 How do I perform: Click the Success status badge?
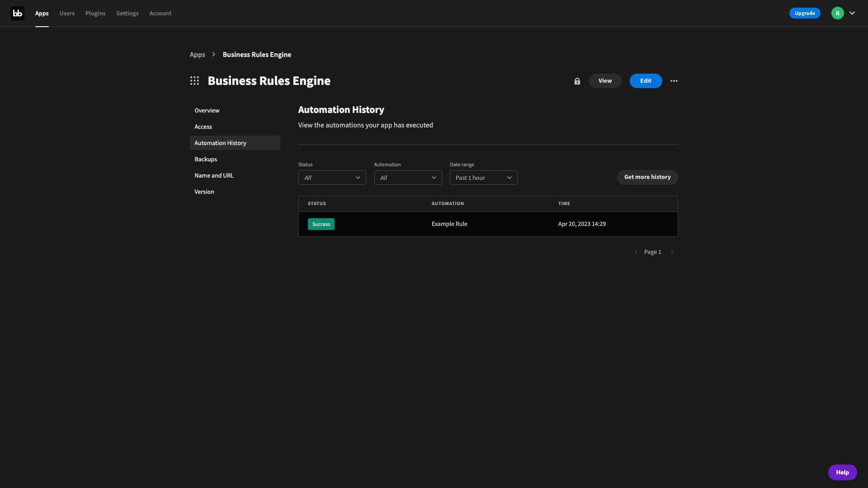pyautogui.click(x=321, y=224)
